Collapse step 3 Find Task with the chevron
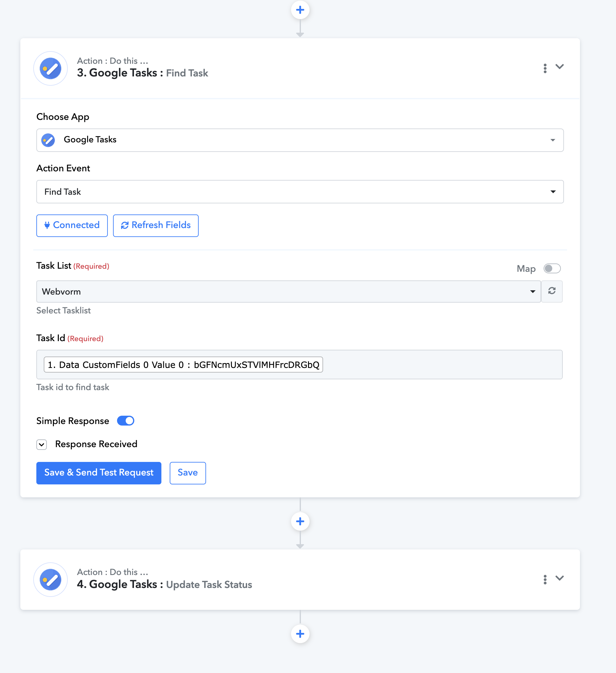Viewport: 616px width, 673px height. (560, 67)
